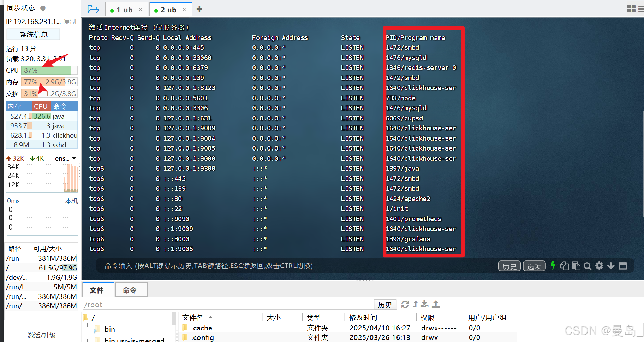Add a new session tab with plus
This screenshot has height=342, width=644.
click(199, 9)
